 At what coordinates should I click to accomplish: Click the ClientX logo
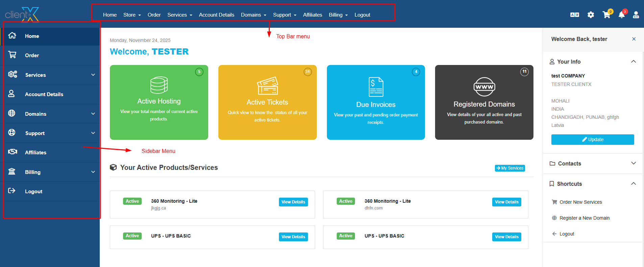click(22, 14)
